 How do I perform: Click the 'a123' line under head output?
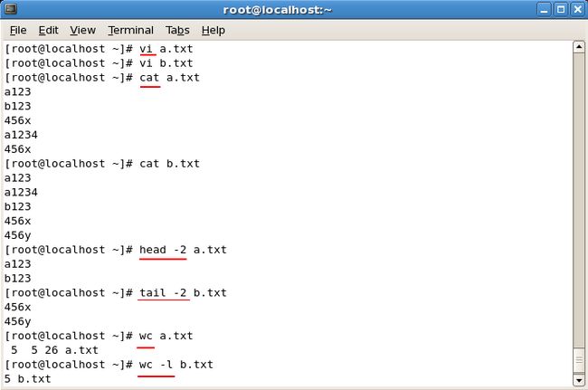(x=17, y=264)
